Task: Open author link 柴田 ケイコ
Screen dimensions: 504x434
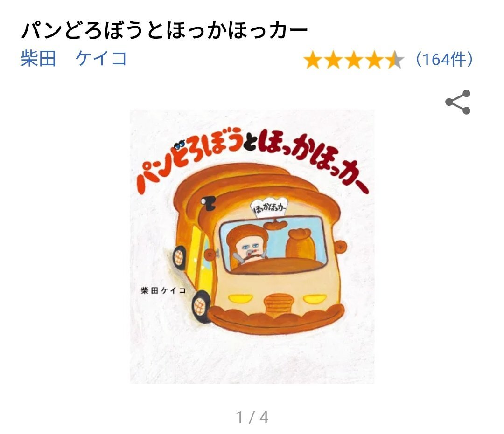Action: 74,59
